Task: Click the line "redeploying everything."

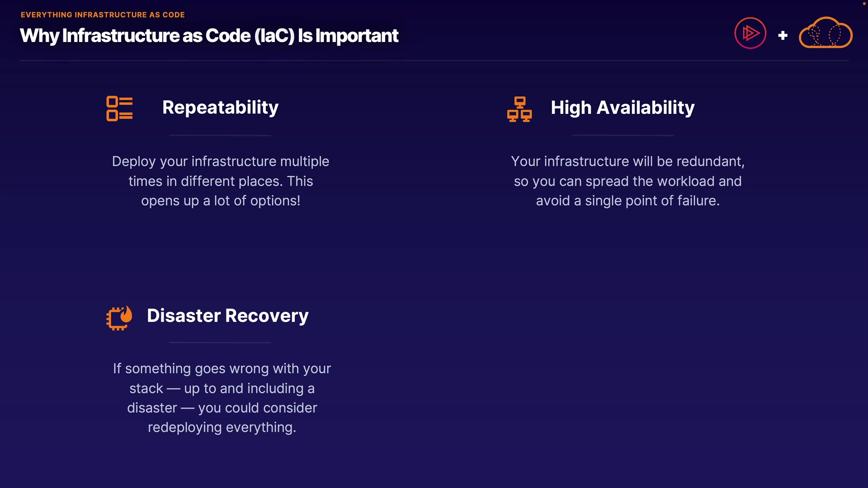Action: pyautogui.click(x=222, y=427)
